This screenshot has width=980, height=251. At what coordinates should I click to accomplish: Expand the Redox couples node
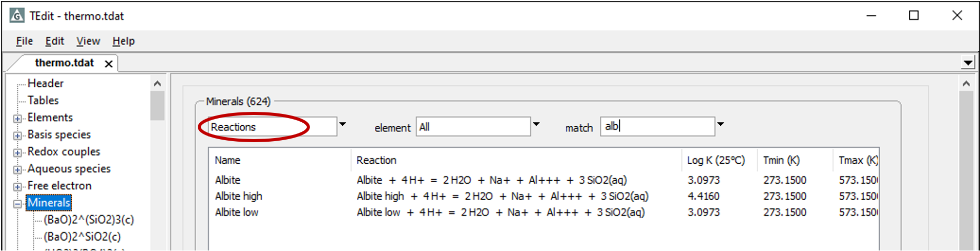pos(17,152)
